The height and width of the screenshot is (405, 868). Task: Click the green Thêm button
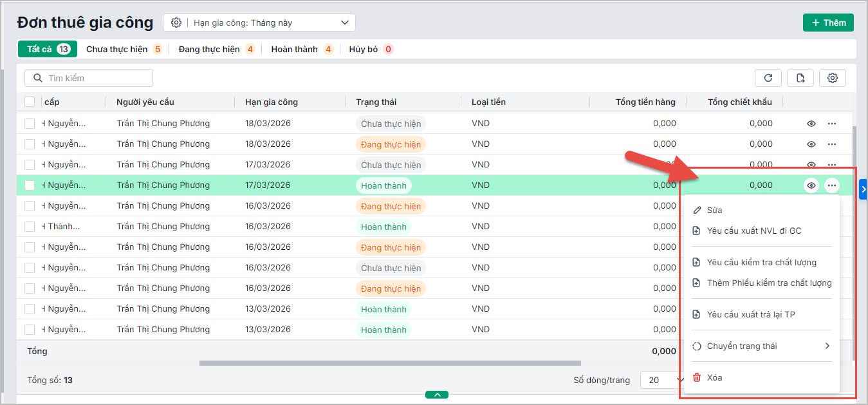click(827, 23)
